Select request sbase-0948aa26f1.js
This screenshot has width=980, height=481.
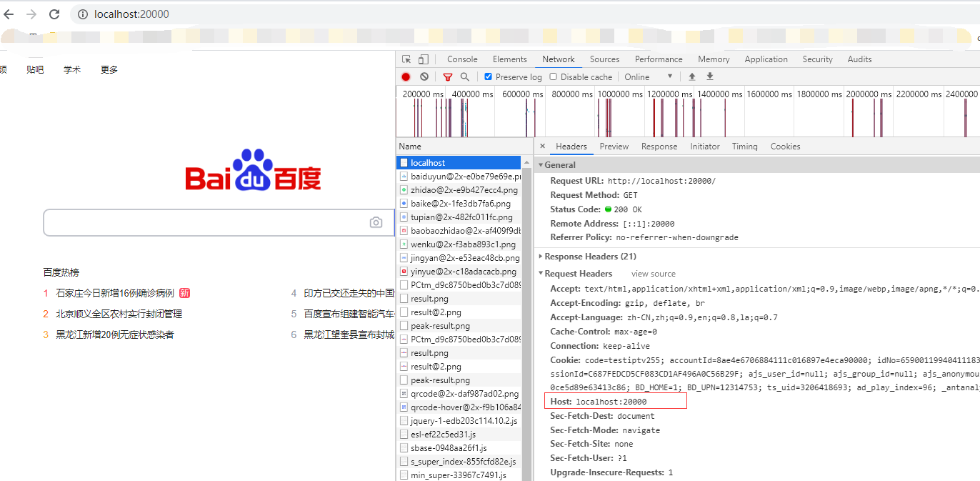[459, 448]
